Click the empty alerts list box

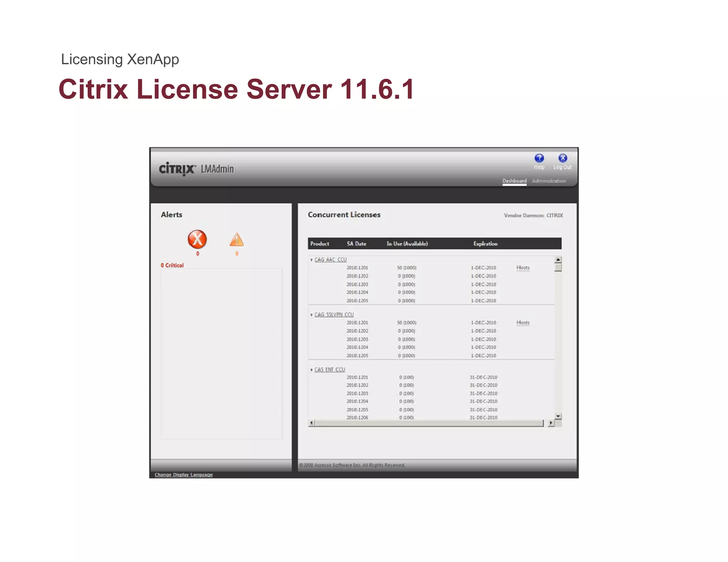[x=221, y=354]
